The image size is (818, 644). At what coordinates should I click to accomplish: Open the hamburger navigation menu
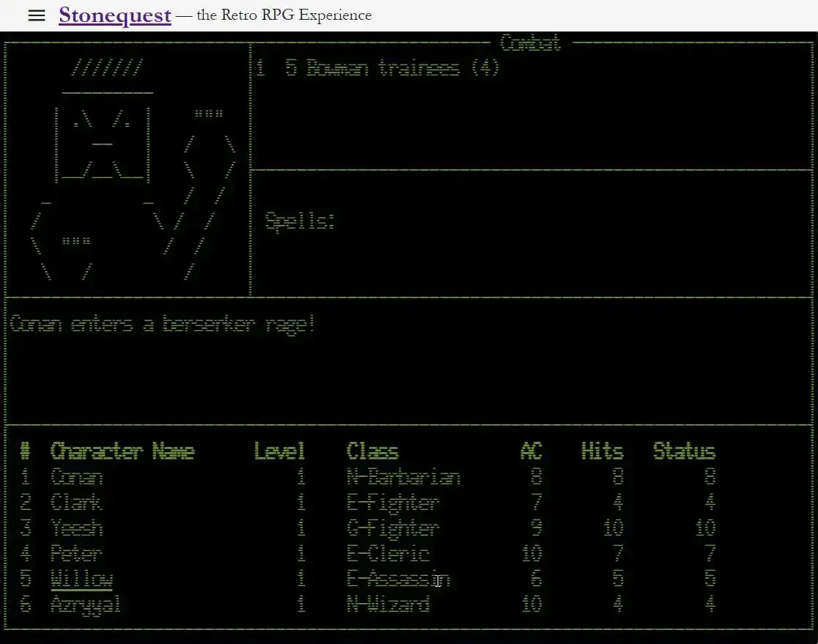[x=36, y=15]
